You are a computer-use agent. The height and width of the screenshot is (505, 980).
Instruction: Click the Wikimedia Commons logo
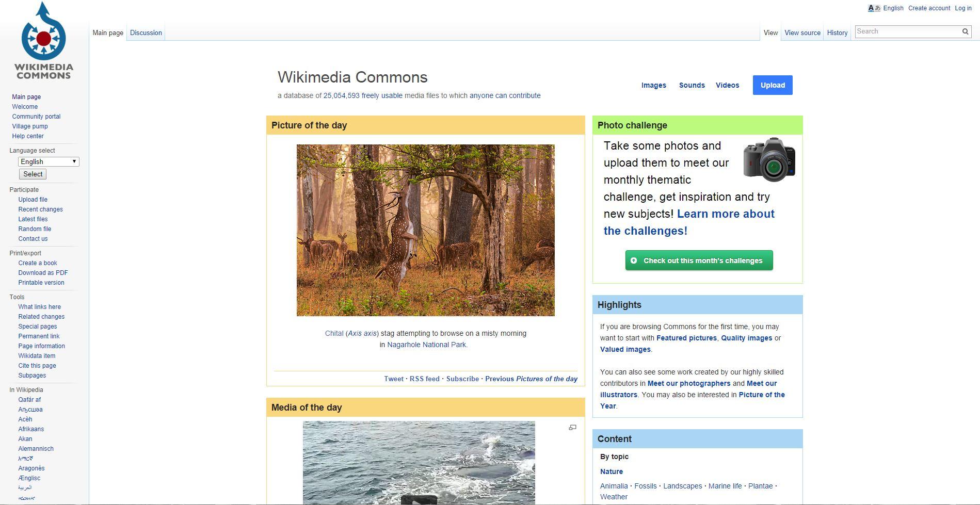44,41
